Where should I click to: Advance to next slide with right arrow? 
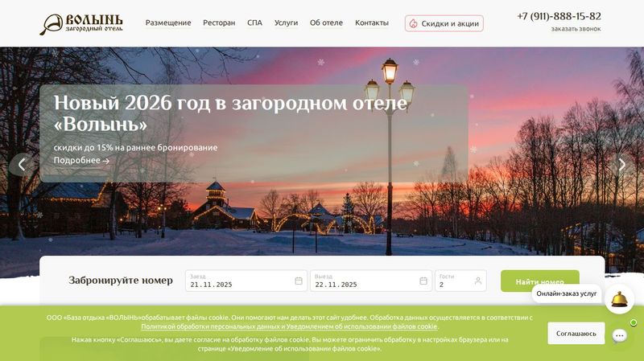621,165
